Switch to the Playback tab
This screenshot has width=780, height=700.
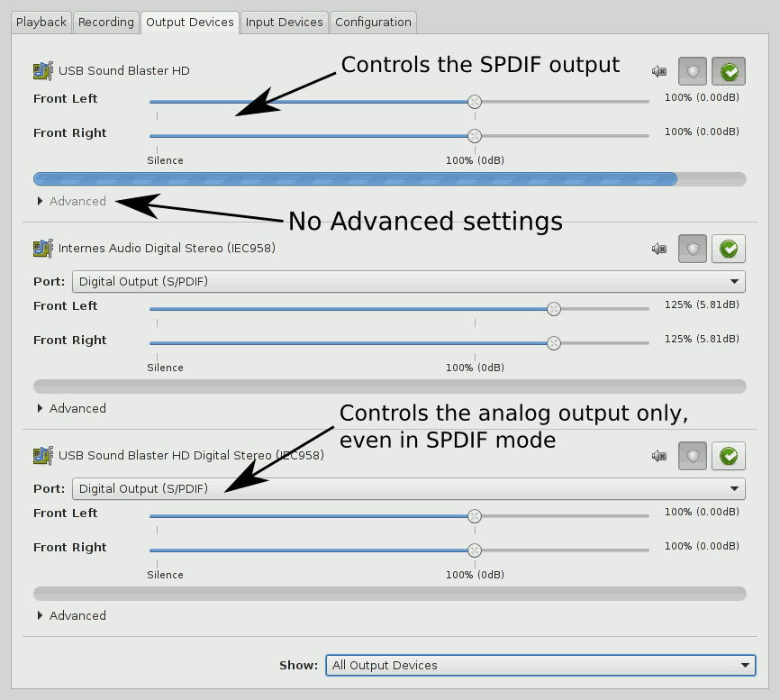41,22
